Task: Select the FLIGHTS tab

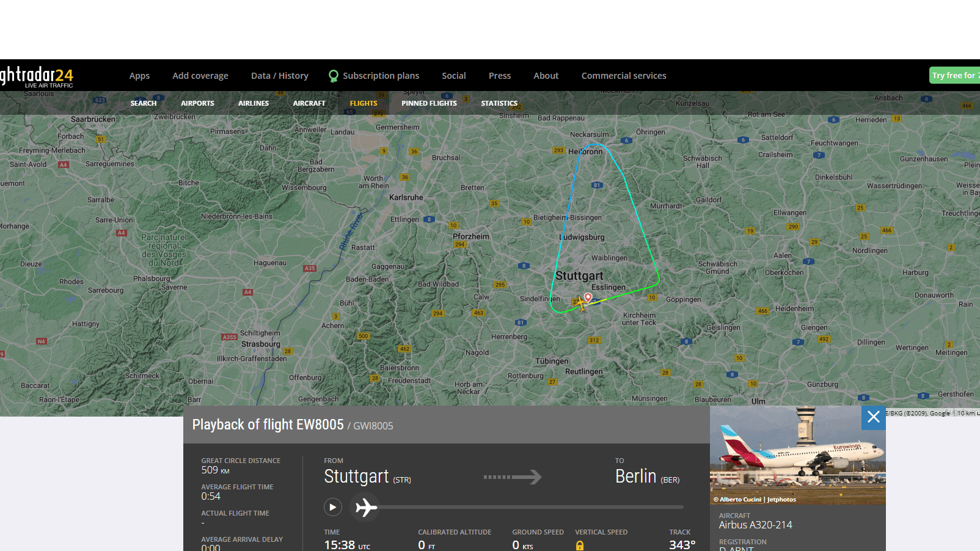Action: [x=364, y=103]
